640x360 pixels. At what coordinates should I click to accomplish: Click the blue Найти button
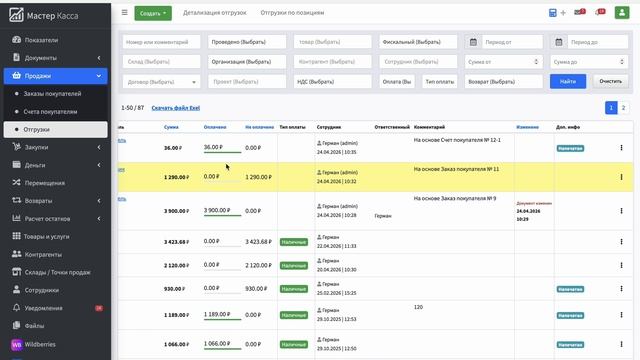click(x=568, y=81)
